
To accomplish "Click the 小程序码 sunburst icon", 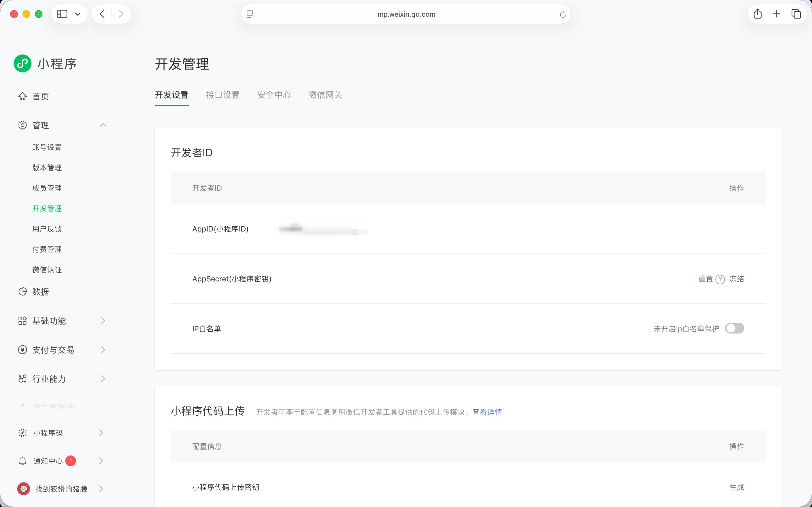I will 23,433.
